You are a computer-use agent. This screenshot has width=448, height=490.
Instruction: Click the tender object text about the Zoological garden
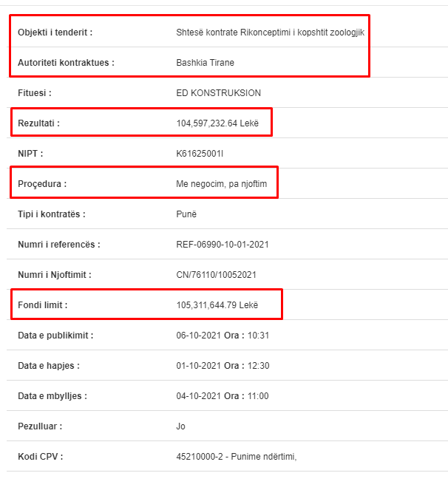(270, 33)
